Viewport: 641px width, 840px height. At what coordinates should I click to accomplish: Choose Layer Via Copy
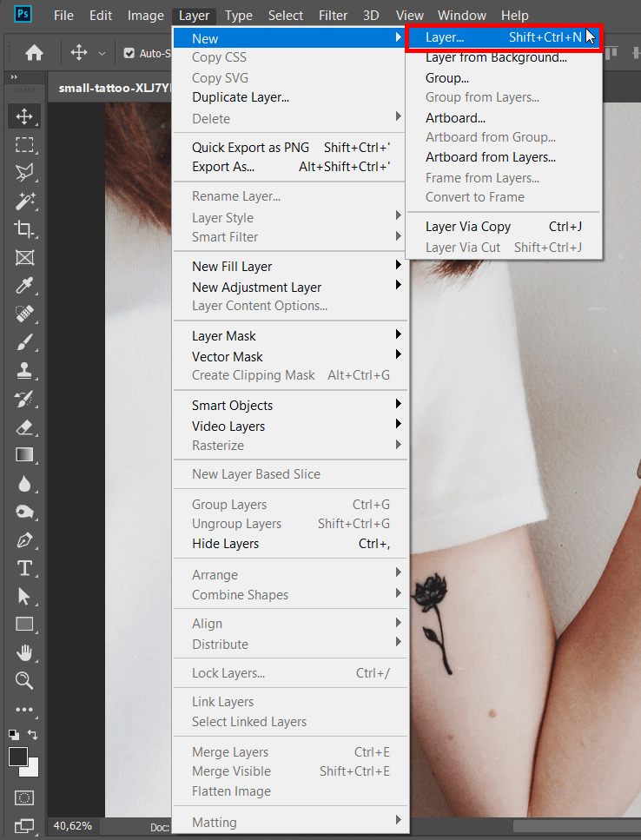click(x=504, y=227)
